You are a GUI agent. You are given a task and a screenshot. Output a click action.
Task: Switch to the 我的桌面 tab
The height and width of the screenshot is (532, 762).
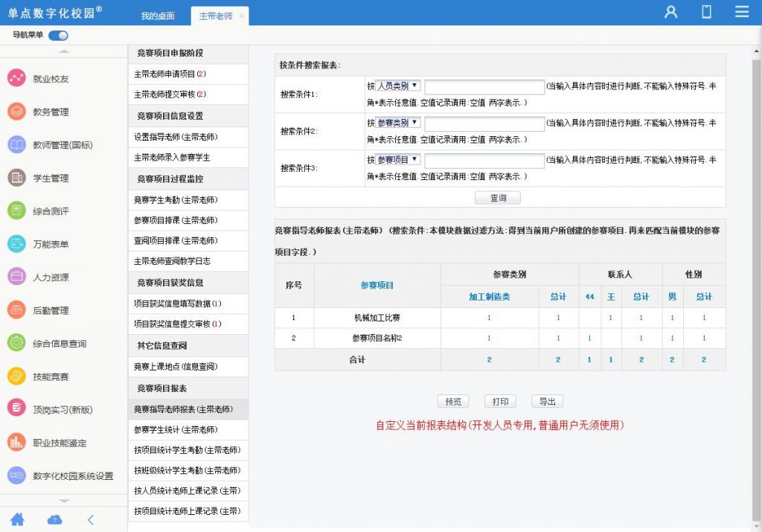[x=158, y=16]
